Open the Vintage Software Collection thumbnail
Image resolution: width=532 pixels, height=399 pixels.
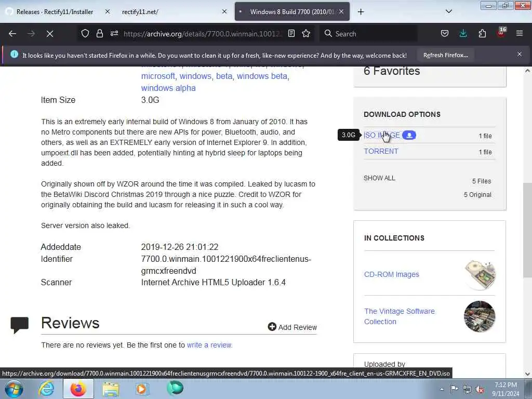click(480, 316)
